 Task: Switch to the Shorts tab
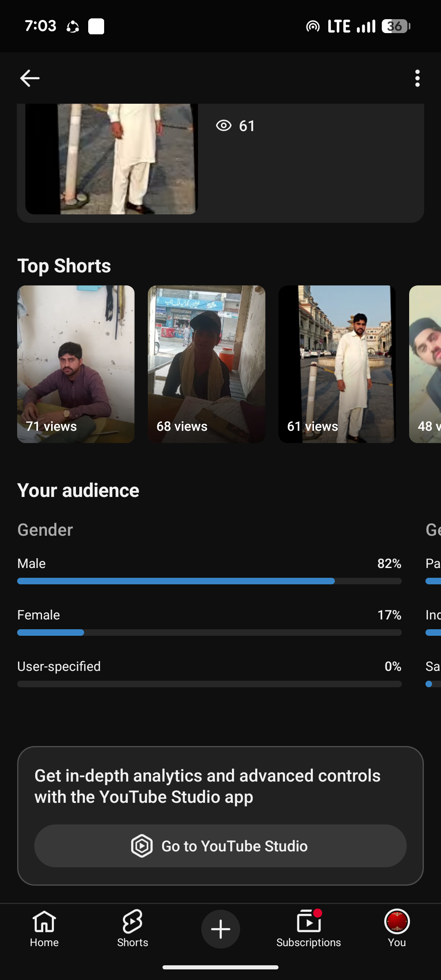[x=132, y=928]
